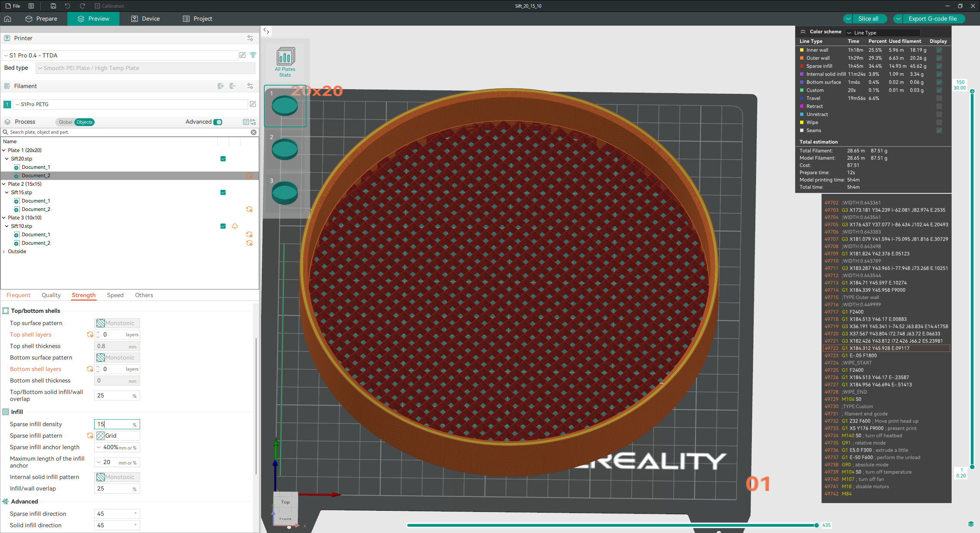Switch process scope to Global

coord(65,122)
